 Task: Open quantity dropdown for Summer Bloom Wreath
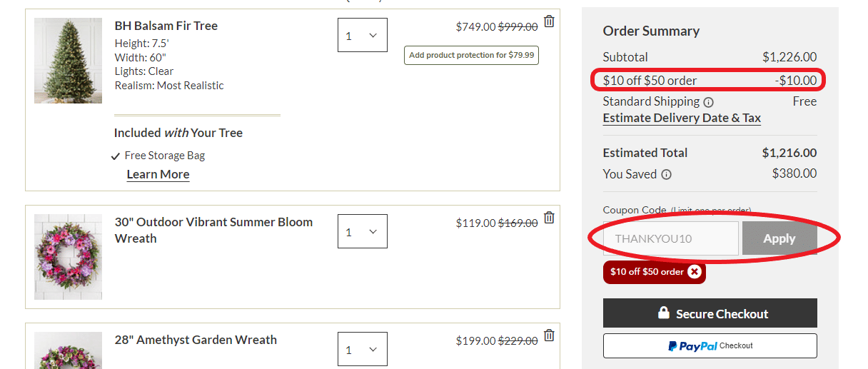coord(363,231)
